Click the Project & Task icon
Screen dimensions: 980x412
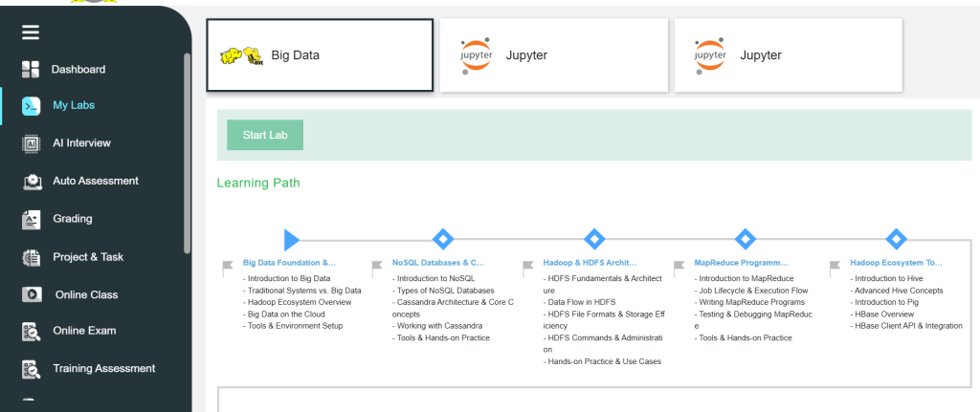(31, 257)
